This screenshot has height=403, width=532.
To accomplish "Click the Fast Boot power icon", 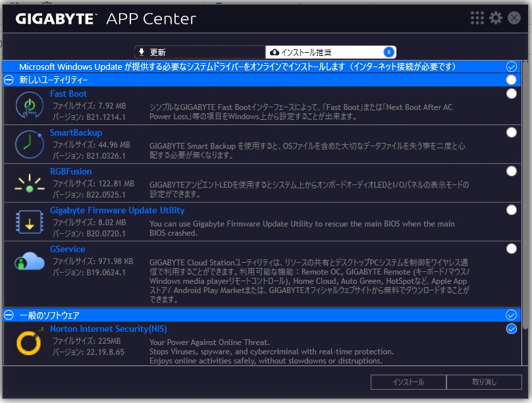I will point(30,105).
